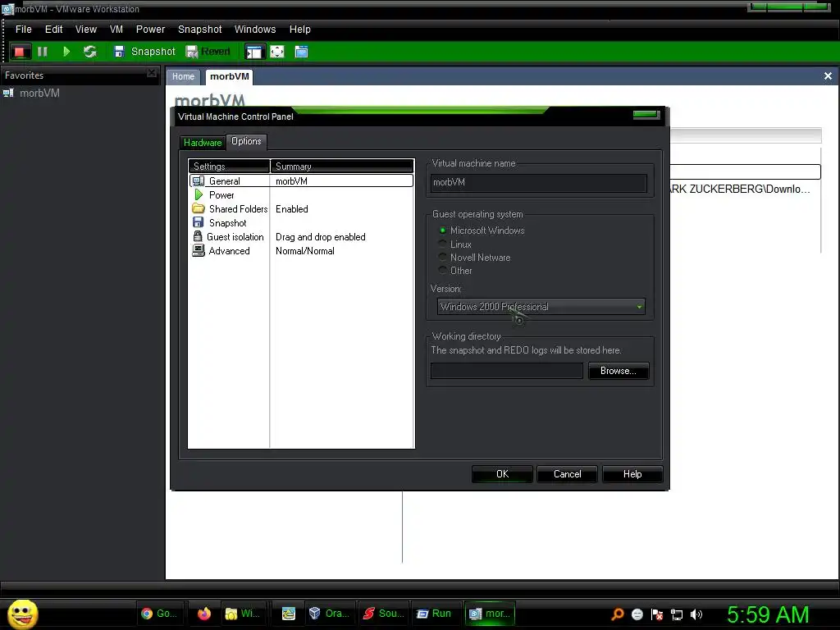Viewport: 840px width, 630px height.
Task: Open the Windows menu
Action: pos(255,30)
